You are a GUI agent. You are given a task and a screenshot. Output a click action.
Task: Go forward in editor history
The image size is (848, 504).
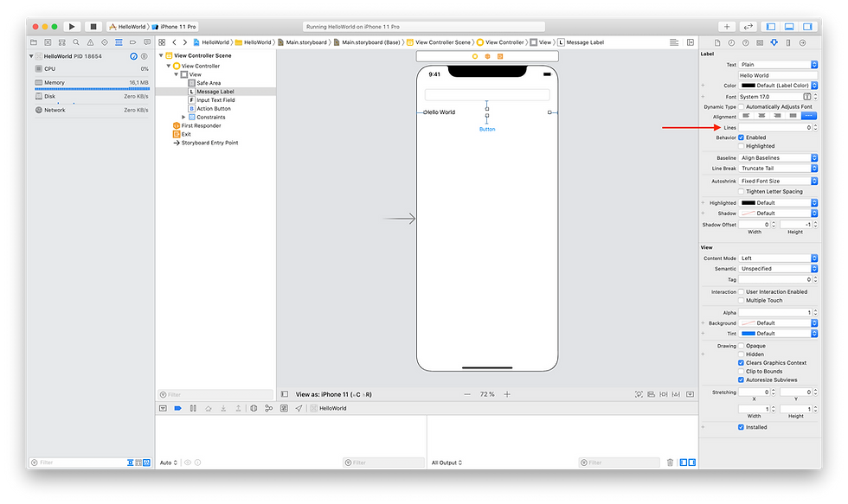pyautogui.click(x=185, y=42)
